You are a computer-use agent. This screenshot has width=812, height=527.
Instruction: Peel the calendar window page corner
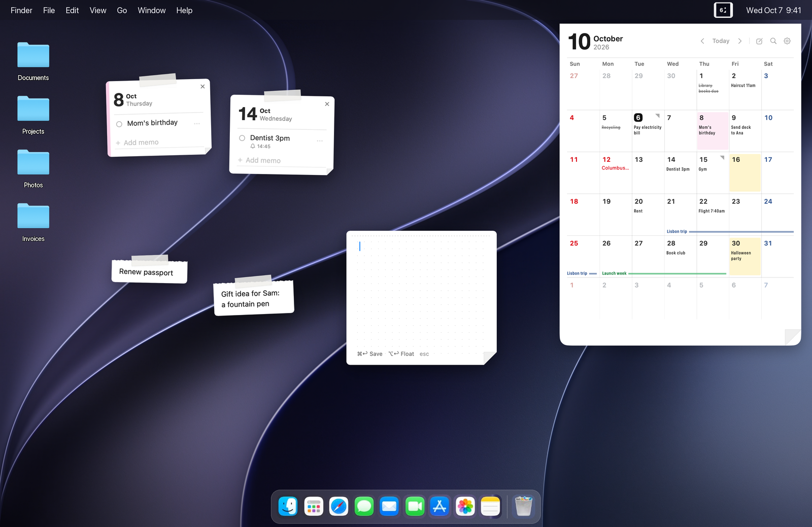[x=793, y=337]
